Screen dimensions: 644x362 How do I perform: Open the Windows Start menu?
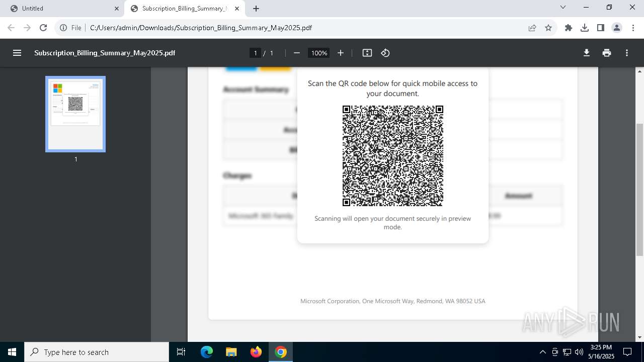tap(12, 352)
